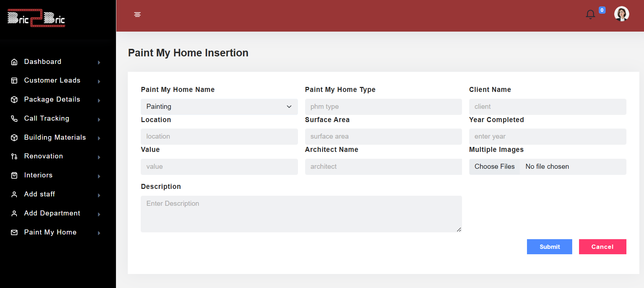This screenshot has width=644, height=288.
Task: Open the notifications bell
Action: 591,14
